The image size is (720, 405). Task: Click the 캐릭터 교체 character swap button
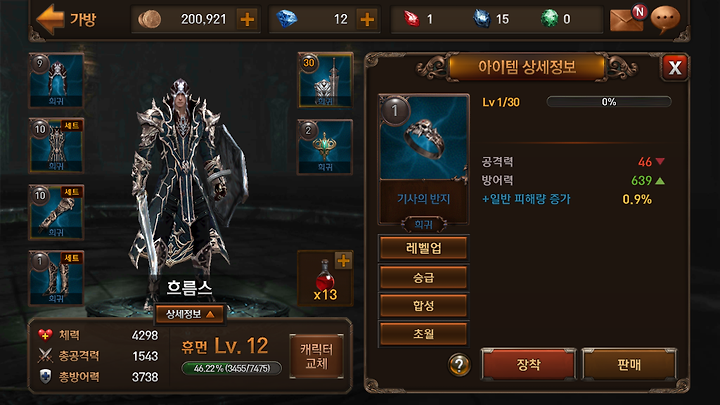(317, 356)
